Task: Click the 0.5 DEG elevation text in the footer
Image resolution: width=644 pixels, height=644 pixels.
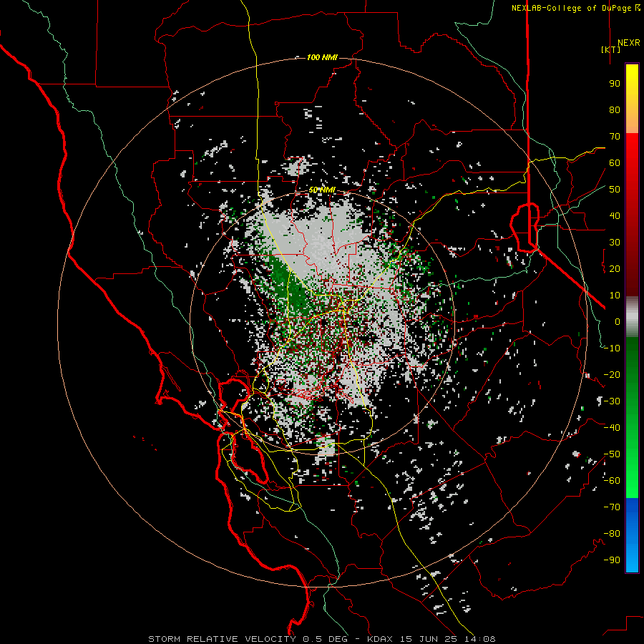Action: [x=325, y=639]
